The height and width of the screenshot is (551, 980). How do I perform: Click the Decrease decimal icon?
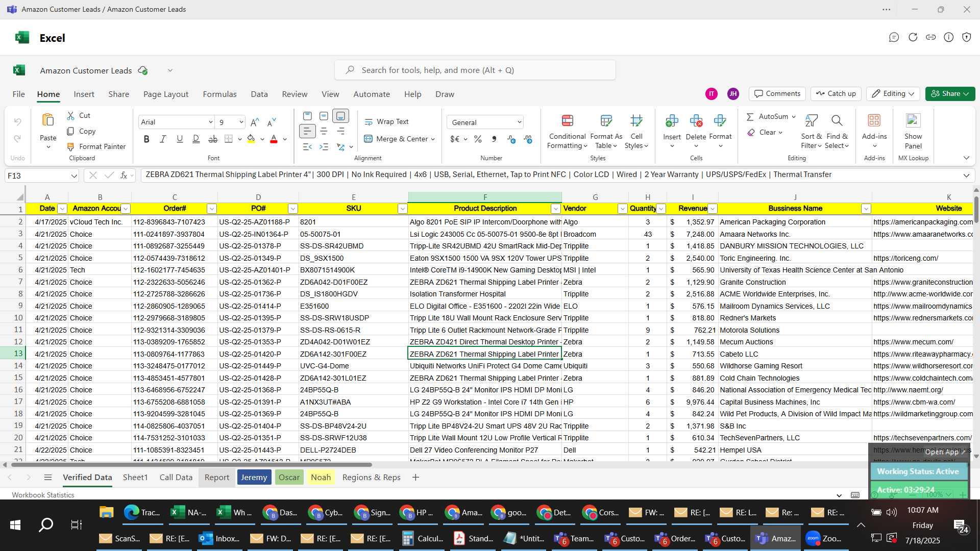tap(528, 139)
